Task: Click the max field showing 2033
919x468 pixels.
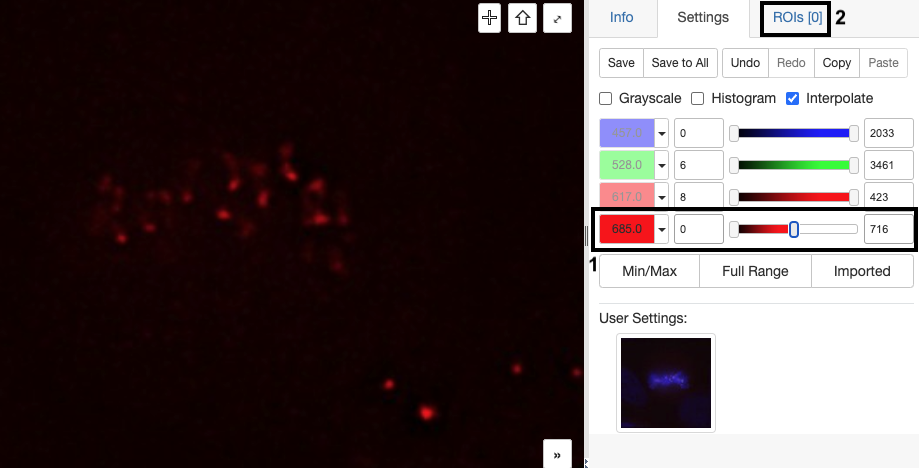Action: click(x=889, y=133)
